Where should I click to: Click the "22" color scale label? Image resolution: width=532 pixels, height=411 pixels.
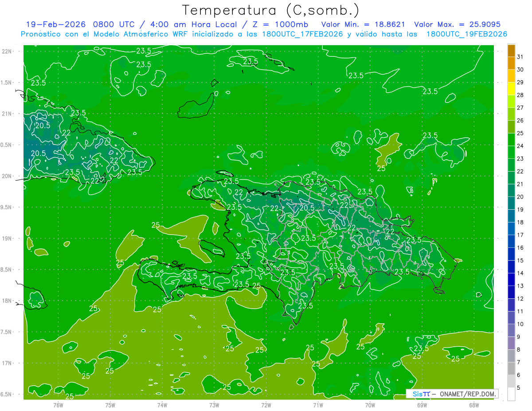(x=520, y=171)
